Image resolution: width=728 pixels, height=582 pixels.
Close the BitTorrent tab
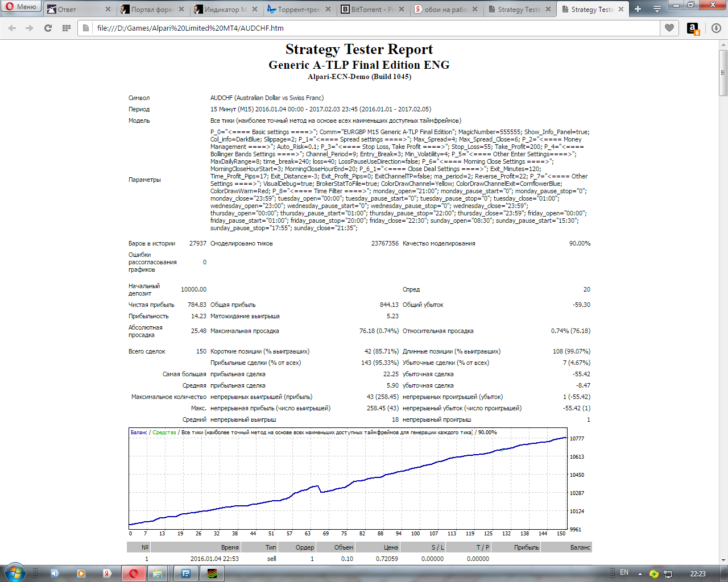point(402,9)
